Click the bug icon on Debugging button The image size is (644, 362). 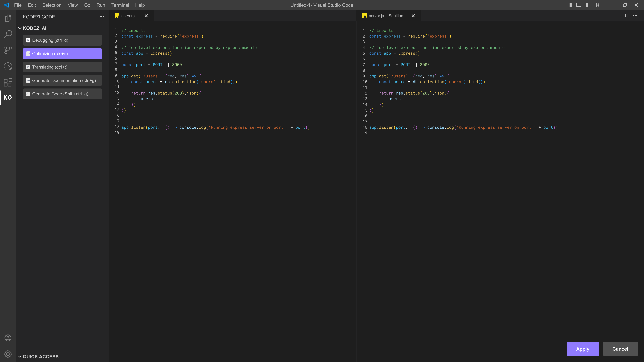coord(28,40)
